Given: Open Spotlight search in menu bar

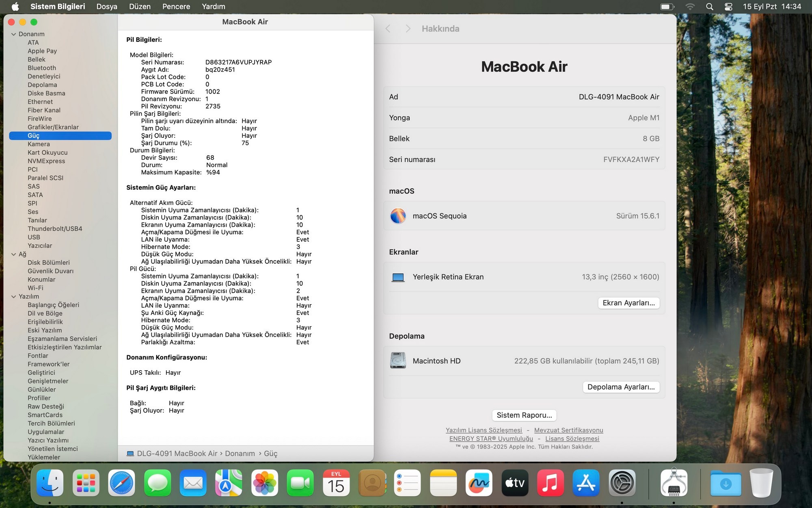Looking at the screenshot, I should (x=709, y=7).
